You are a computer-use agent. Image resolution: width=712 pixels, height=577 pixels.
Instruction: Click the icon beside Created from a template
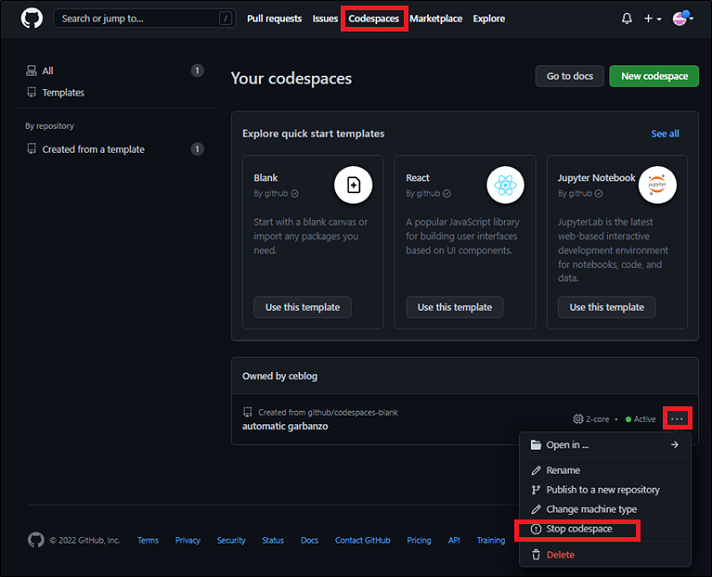click(x=31, y=149)
